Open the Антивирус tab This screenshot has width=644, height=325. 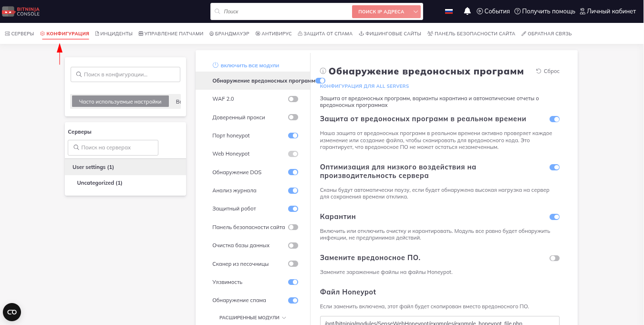tap(273, 34)
